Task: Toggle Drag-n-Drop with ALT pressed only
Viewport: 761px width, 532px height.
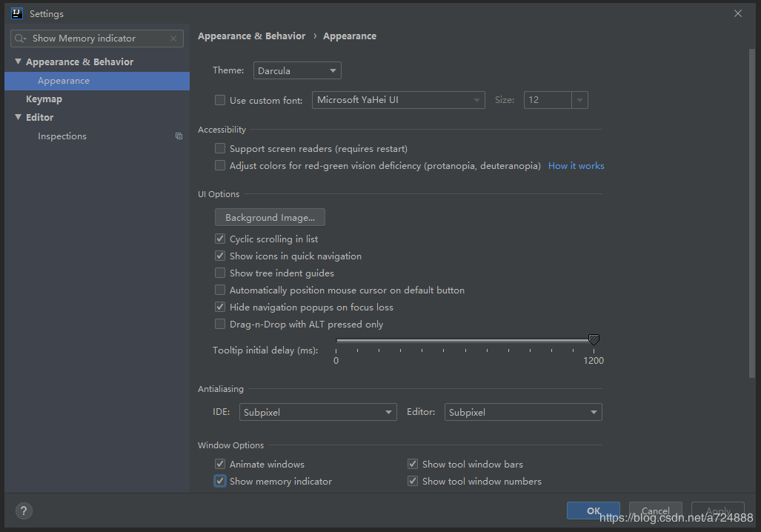Action: point(220,324)
